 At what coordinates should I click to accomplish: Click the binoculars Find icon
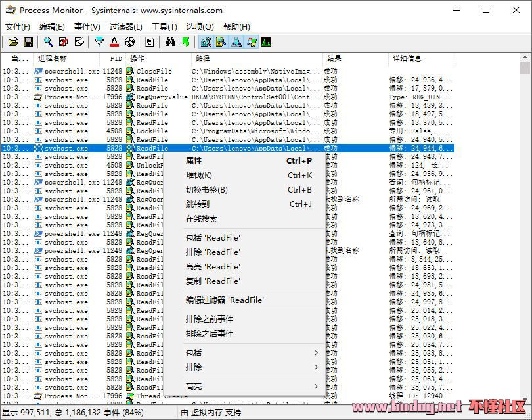pos(170,42)
